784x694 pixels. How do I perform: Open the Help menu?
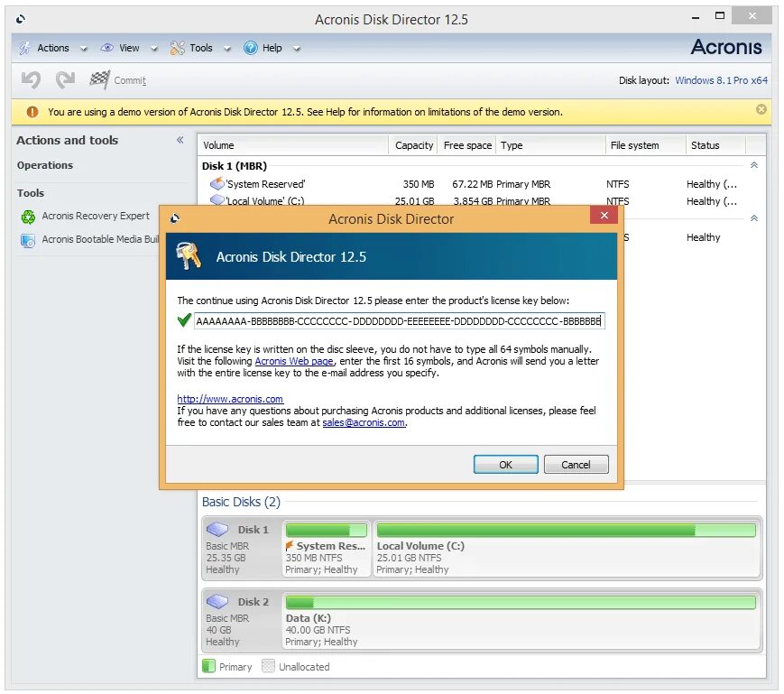click(x=272, y=48)
